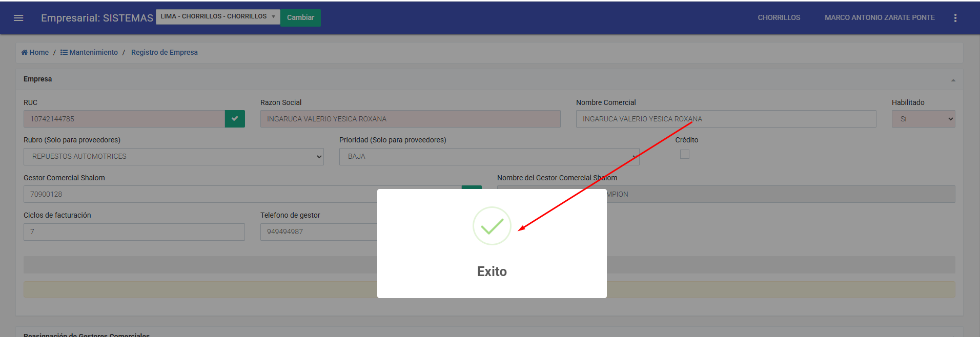980x337 pixels.
Task: Click the Nombre Comercial text field
Action: pos(725,119)
